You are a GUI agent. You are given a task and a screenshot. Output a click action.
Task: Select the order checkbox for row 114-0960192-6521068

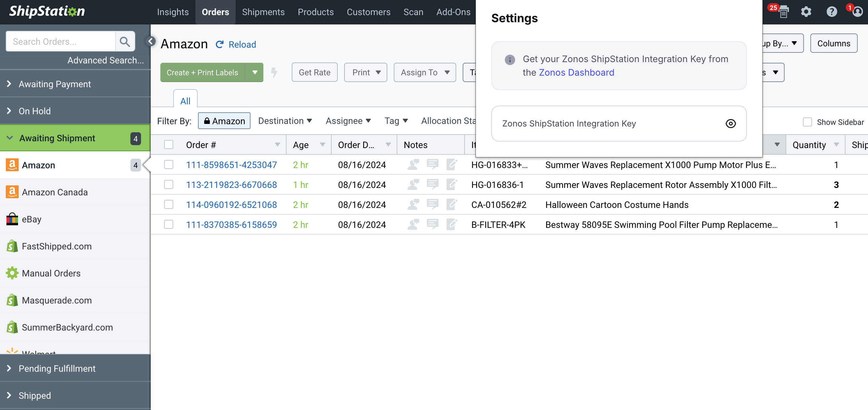[x=169, y=204]
